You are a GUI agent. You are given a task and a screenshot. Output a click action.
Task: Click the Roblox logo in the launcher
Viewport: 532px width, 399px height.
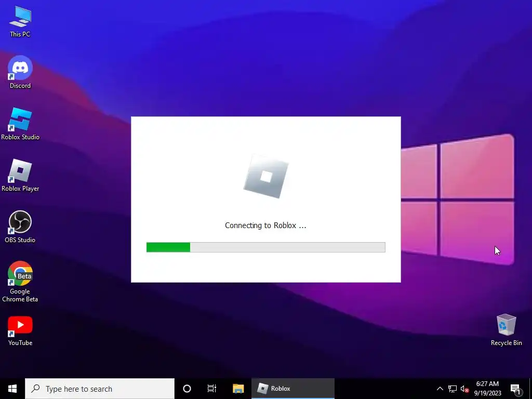266,177
